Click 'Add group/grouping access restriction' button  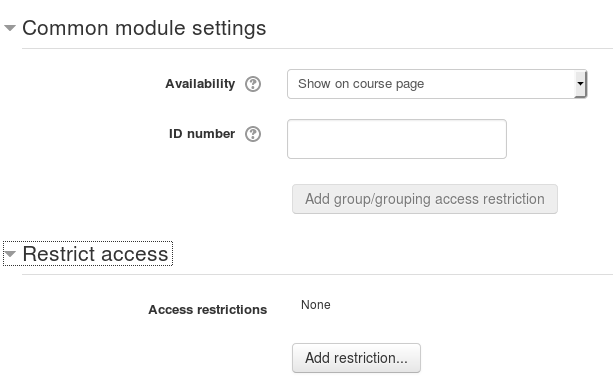click(425, 199)
